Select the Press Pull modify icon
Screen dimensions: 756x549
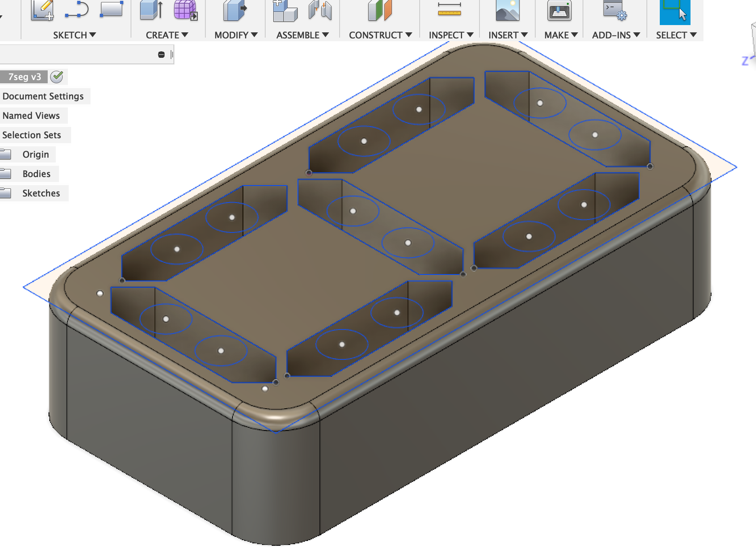235,10
